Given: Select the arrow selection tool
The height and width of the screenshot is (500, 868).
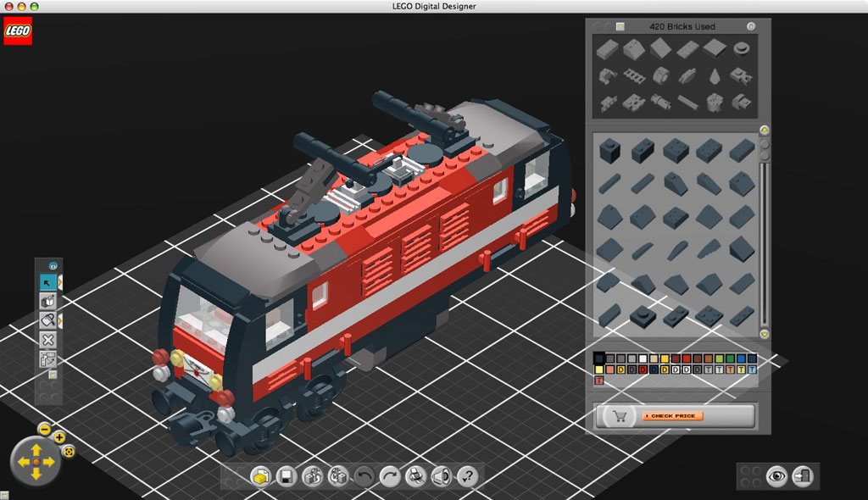Looking at the screenshot, I should 47,283.
